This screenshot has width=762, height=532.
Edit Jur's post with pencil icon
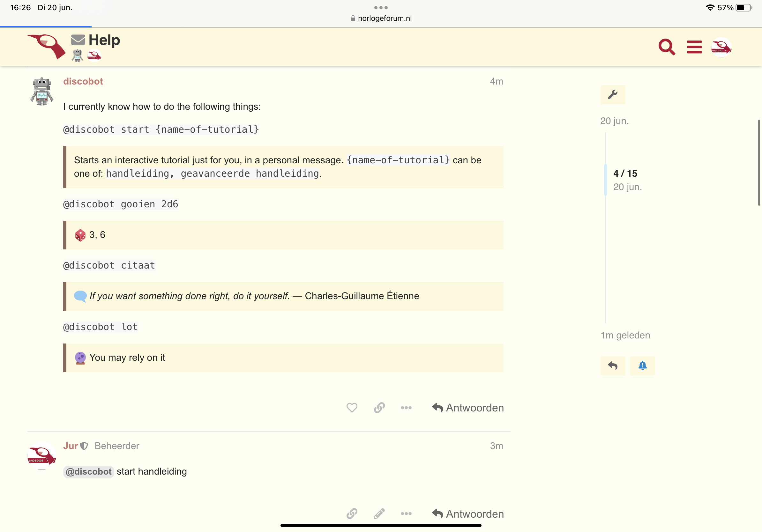379,514
